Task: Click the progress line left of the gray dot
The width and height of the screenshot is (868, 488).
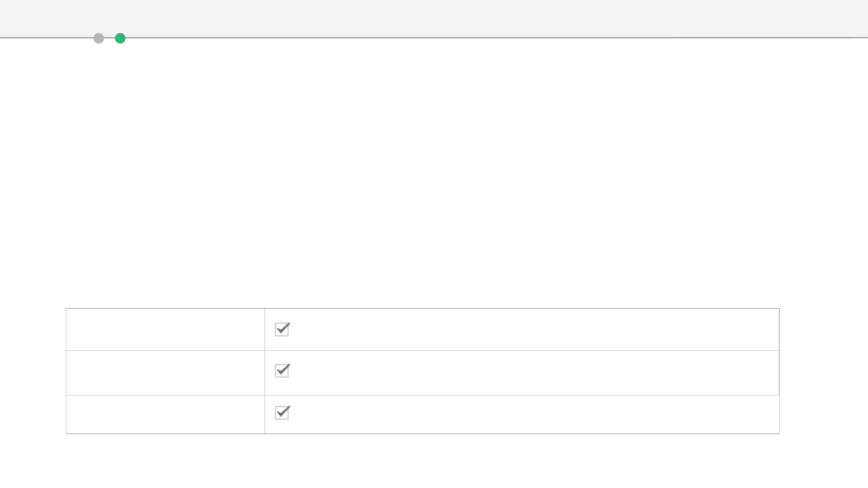Action: click(x=47, y=38)
